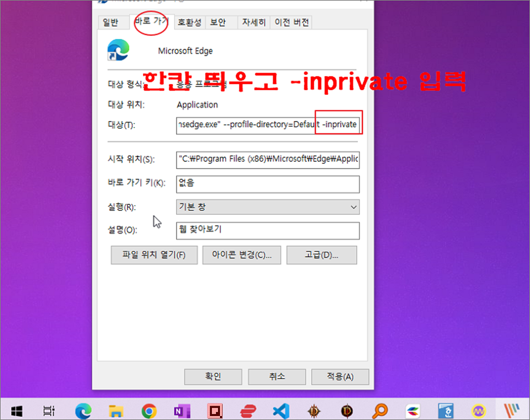Launch ExpressVPN from the taskbar
Screen dimensions: 530x420
click(248, 411)
